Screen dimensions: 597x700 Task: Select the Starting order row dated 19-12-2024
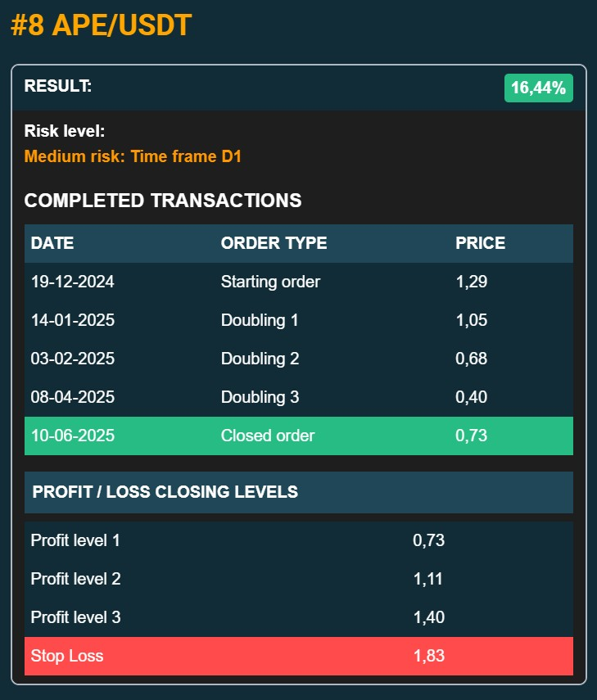point(299,282)
